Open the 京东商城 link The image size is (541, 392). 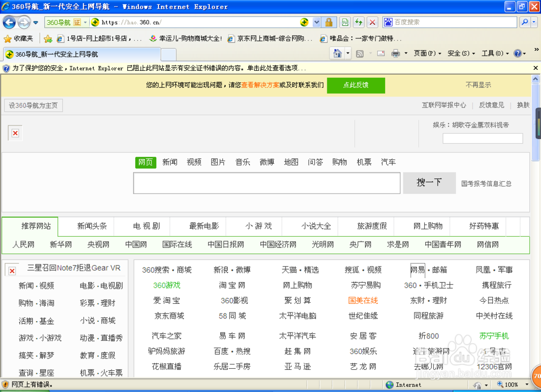click(x=169, y=316)
